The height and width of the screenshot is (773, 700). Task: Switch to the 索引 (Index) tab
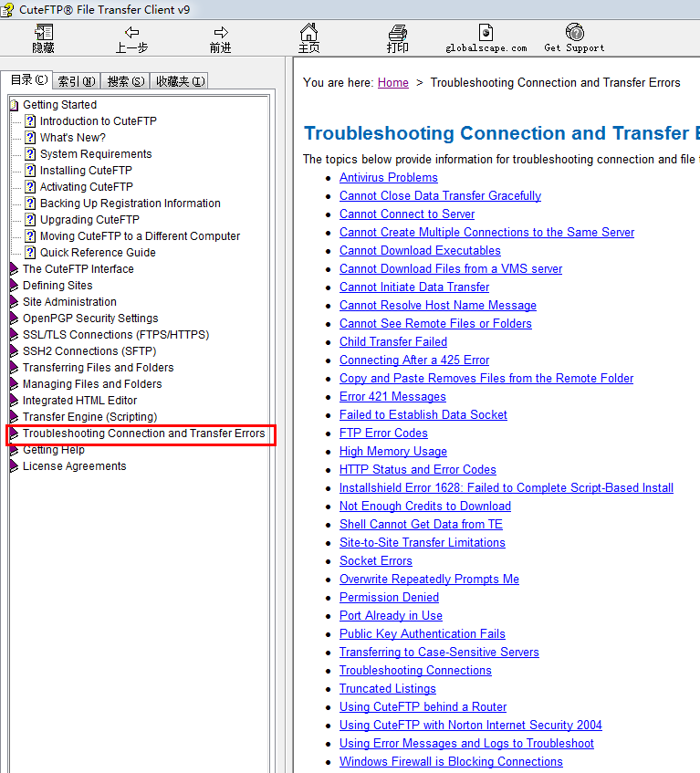(x=77, y=81)
